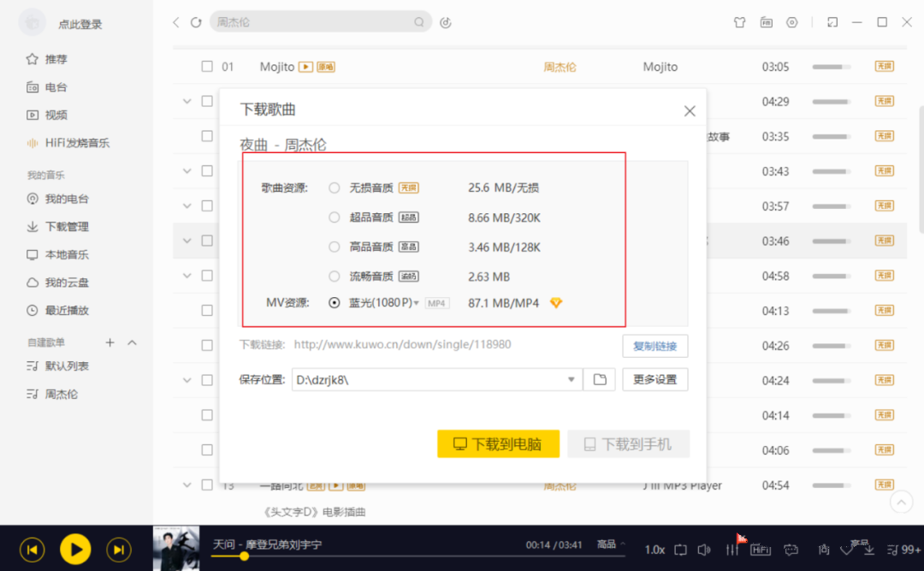The width and height of the screenshot is (924, 571).
Task: Select 高品音质 radio button
Action: 335,247
